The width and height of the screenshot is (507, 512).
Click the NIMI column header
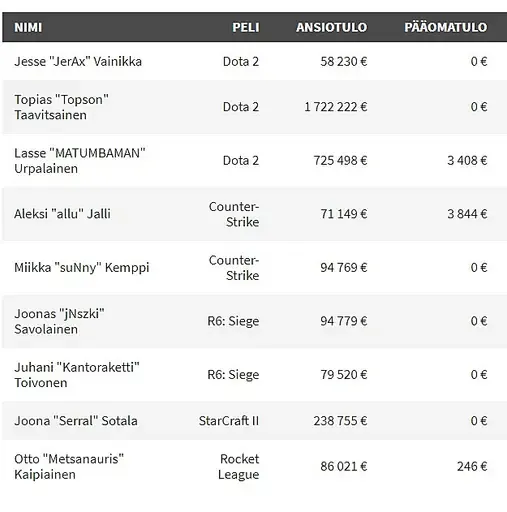click(28, 27)
